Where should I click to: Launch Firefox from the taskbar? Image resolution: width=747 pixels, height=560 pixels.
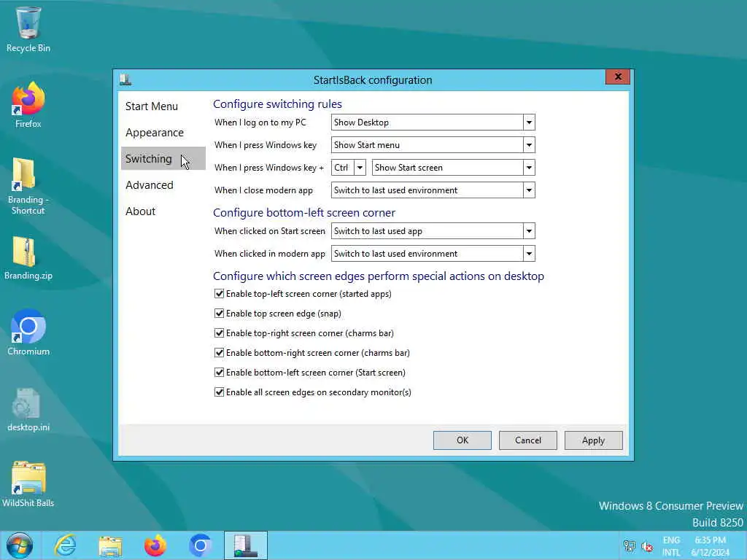click(x=155, y=545)
